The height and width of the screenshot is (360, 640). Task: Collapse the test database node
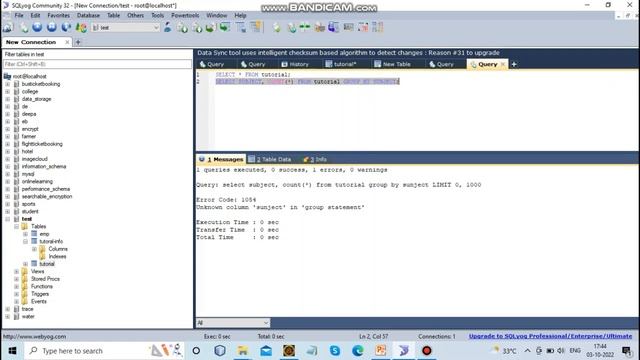7,219
